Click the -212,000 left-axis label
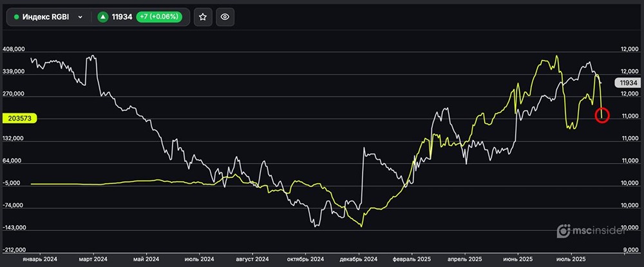 click(x=14, y=250)
